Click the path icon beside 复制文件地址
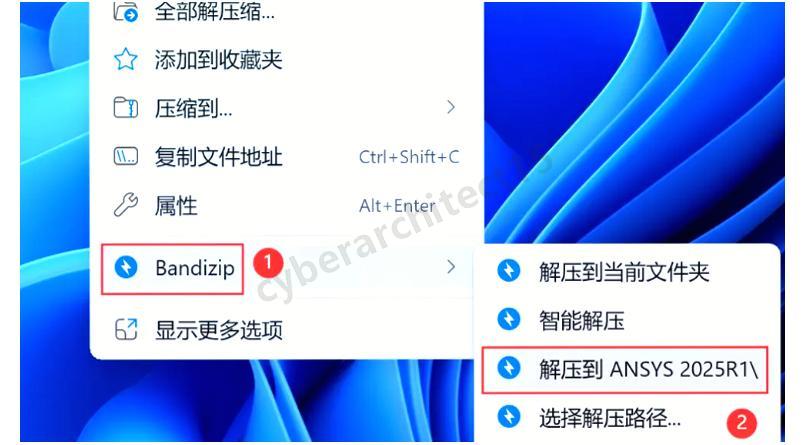Viewport: 806px width, 445px height. pos(126,156)
